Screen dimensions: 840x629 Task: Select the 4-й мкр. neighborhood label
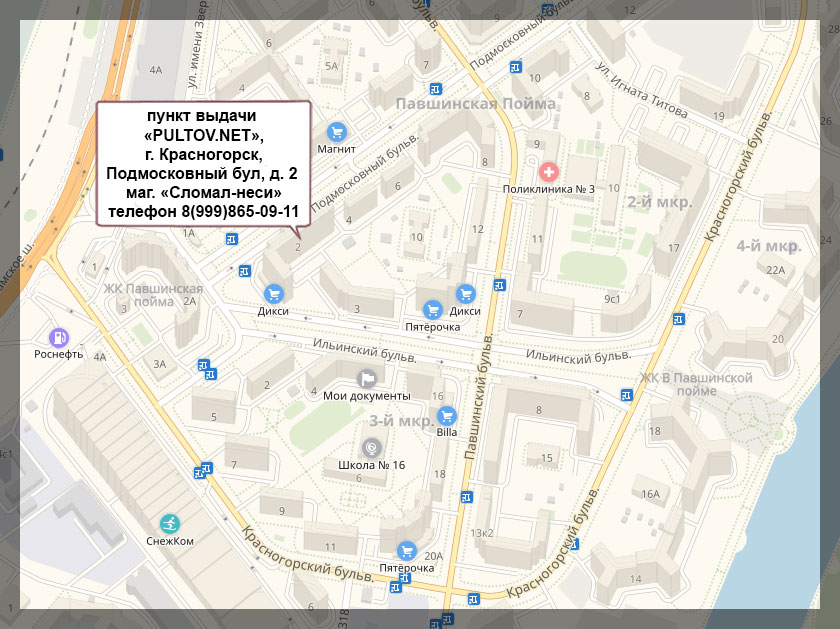[x=768, y=245]
